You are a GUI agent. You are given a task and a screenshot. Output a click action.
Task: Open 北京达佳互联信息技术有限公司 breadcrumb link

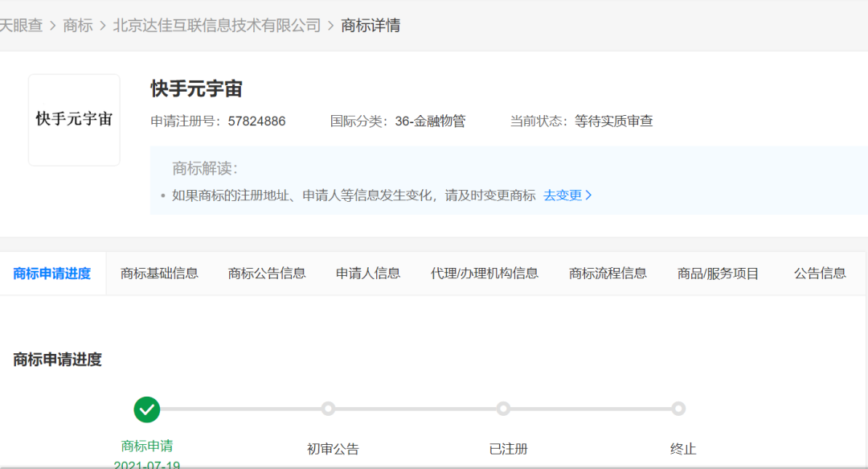pos(217,26)
